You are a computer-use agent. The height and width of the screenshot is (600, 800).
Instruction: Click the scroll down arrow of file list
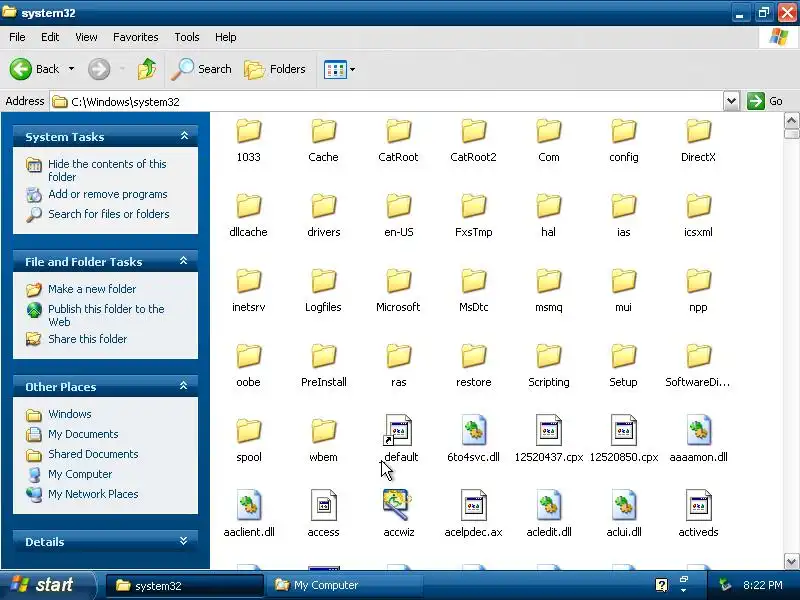[x=791, y=561]
